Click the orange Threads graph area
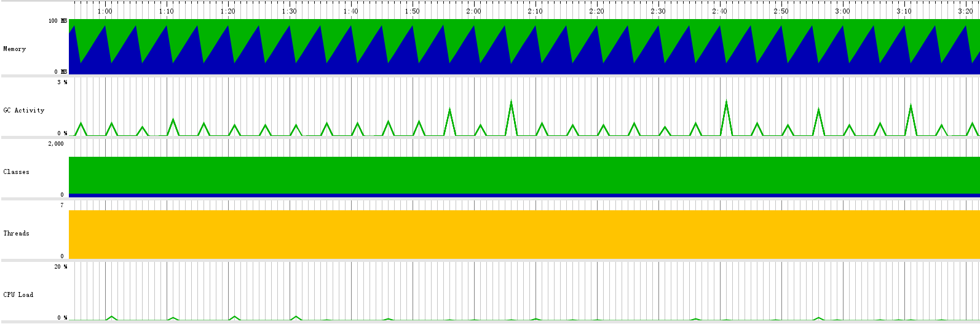Image resolution: width=980 pixels, height=324 pixels. [524, 235]
